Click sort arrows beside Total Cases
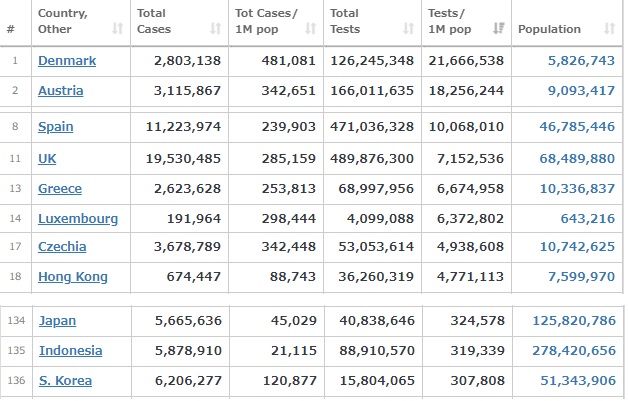This screenshot has height=401, width=629. 216,29
